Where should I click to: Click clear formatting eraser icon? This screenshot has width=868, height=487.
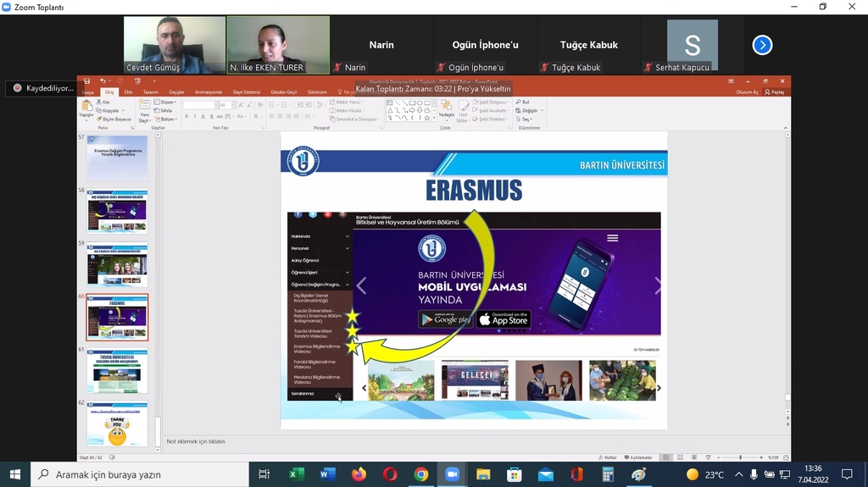point(261,105)
